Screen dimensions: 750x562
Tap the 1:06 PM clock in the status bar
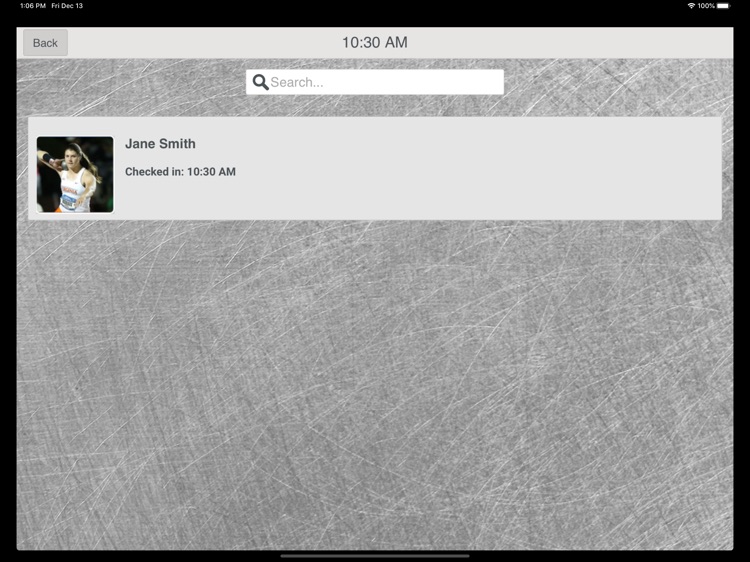(x=33, y=6)
